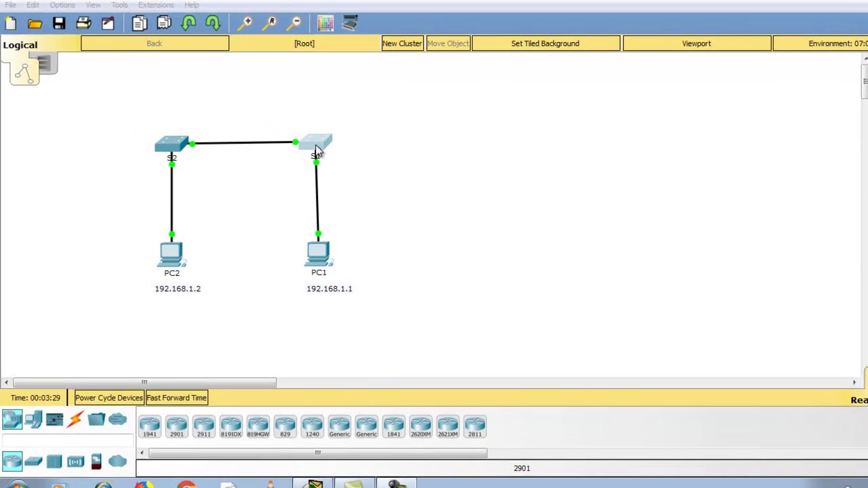Select the Routers subcategory
868x488 pixels.
(x=12, y=462)
